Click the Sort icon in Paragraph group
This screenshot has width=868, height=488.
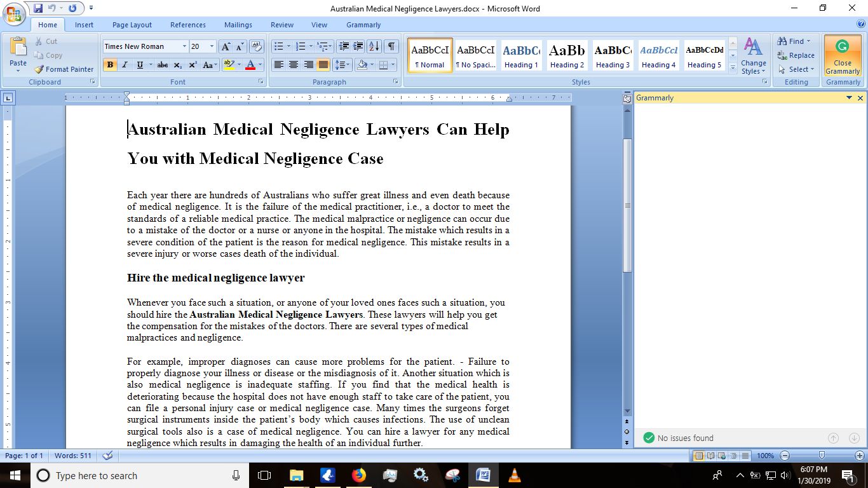(374, 46)
